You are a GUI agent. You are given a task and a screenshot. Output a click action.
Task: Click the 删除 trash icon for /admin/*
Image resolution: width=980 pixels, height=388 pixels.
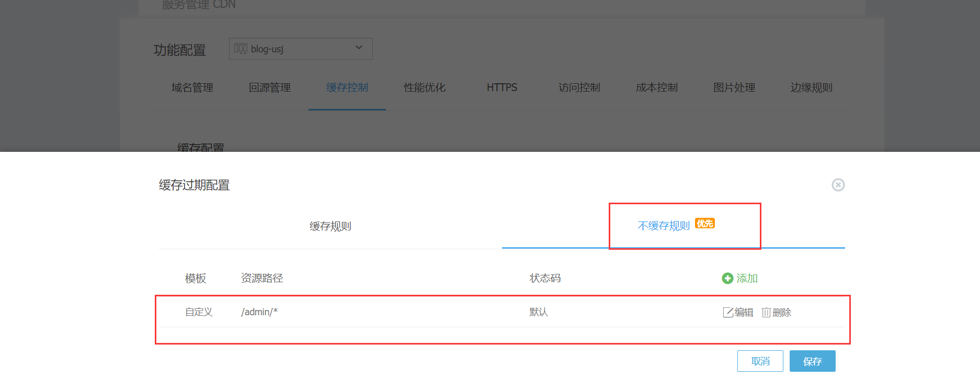766,313
